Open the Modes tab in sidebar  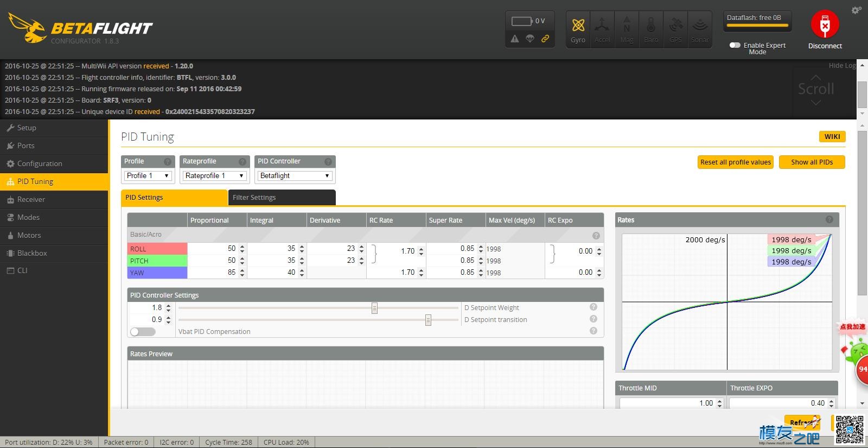coord(54,217)
